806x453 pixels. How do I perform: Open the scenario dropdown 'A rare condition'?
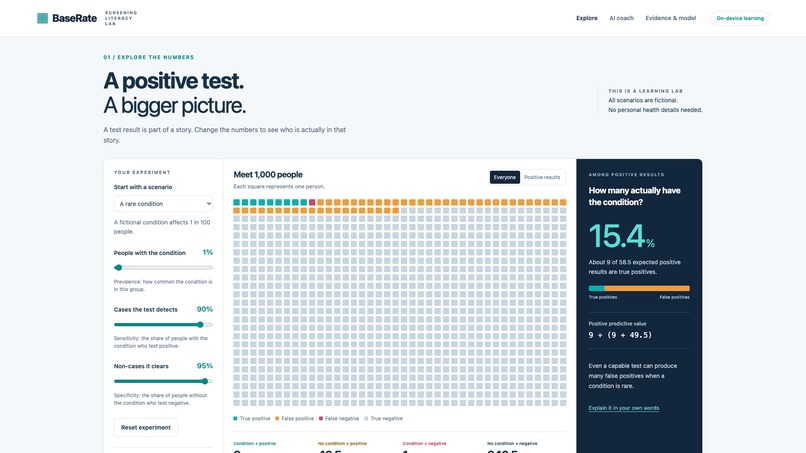pyautogui.click(x=163, y=204)
